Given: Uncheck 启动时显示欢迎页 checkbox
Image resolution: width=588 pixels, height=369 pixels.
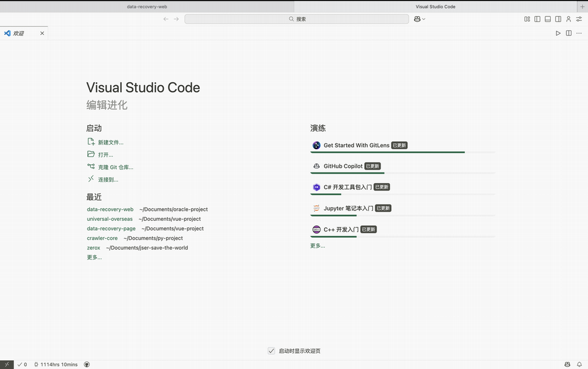Looking at the screenshot, I should [x=272, y=350].
